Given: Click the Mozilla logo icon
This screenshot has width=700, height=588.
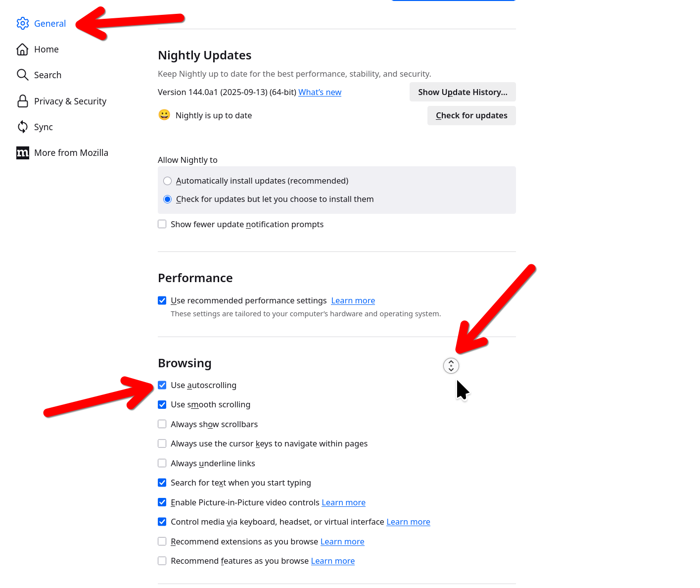Looking at the screenshot, I should (x=23, y=152).
